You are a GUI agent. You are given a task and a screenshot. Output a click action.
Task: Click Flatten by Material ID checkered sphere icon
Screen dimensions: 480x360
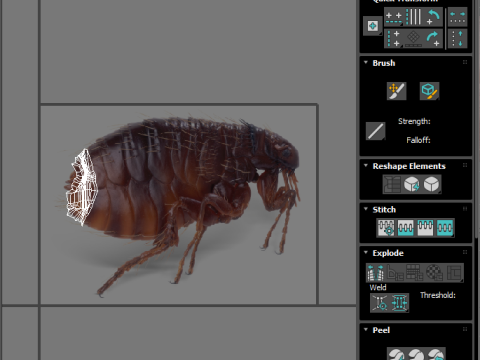434,273
